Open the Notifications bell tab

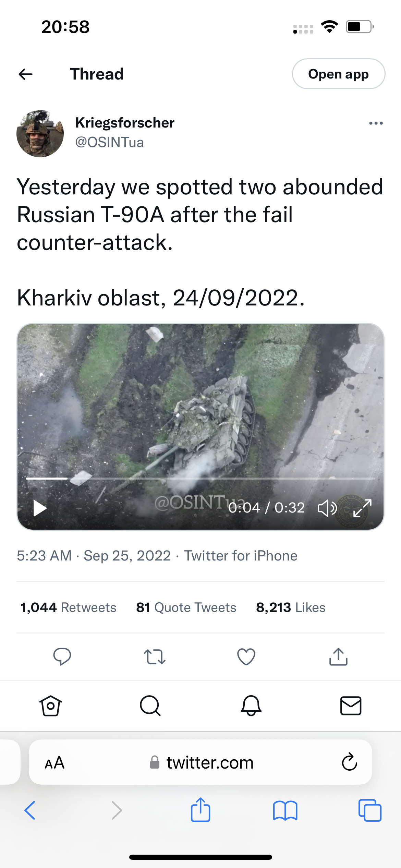(251, 706)
